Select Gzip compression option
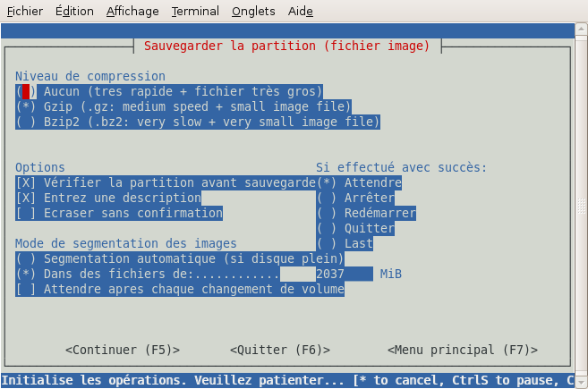Viewport: 588px width, 389px height. pyautogui.click(x=183, y=106)
